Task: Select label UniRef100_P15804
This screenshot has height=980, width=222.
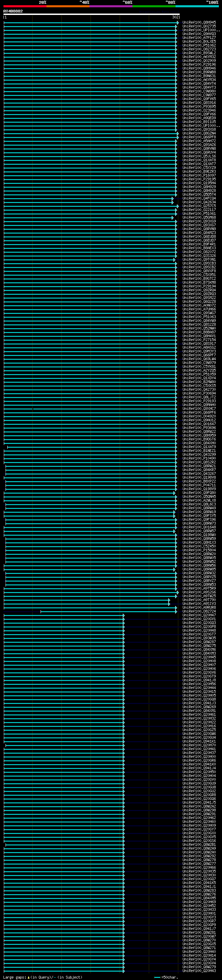Action: coord(199,550)
